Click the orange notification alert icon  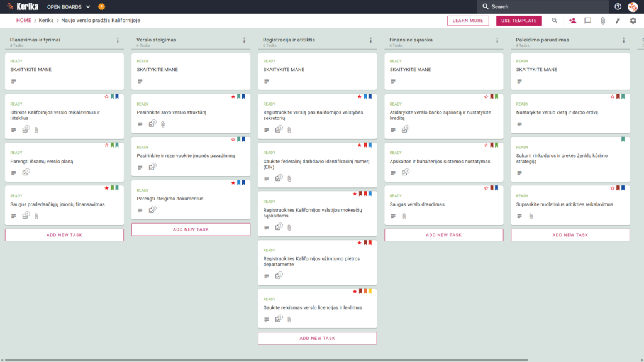(101, 6)
